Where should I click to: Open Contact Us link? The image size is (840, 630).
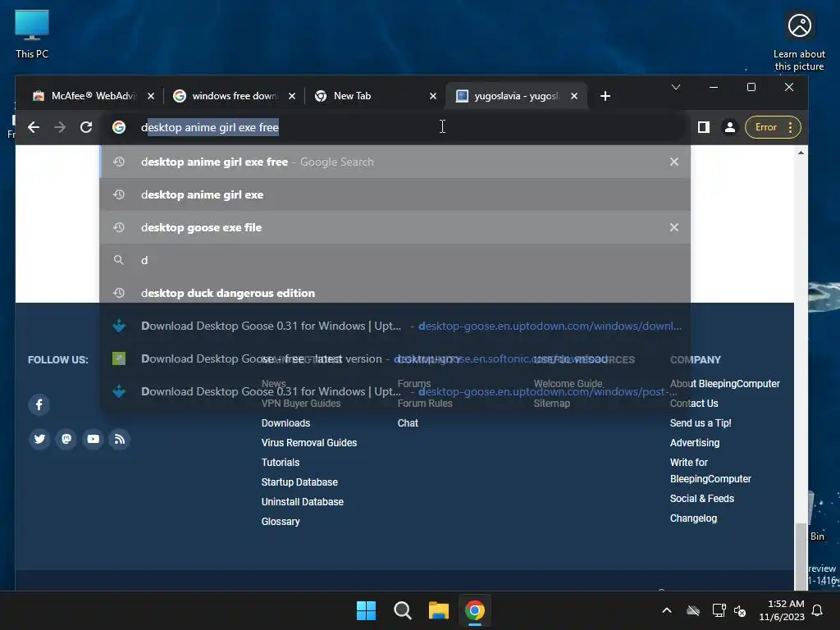point(694,404)
